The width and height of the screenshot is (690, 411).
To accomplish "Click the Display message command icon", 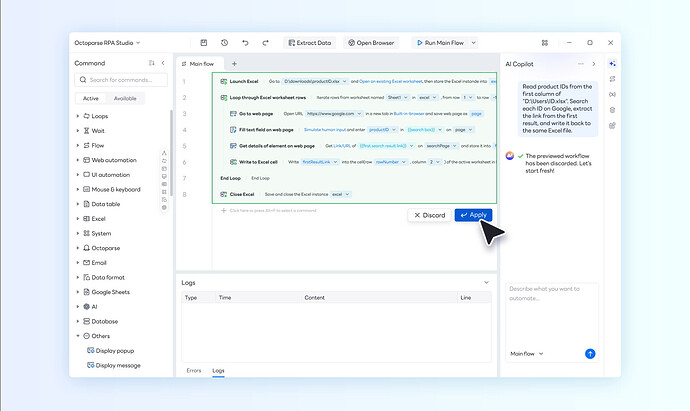I will (91, 365).
